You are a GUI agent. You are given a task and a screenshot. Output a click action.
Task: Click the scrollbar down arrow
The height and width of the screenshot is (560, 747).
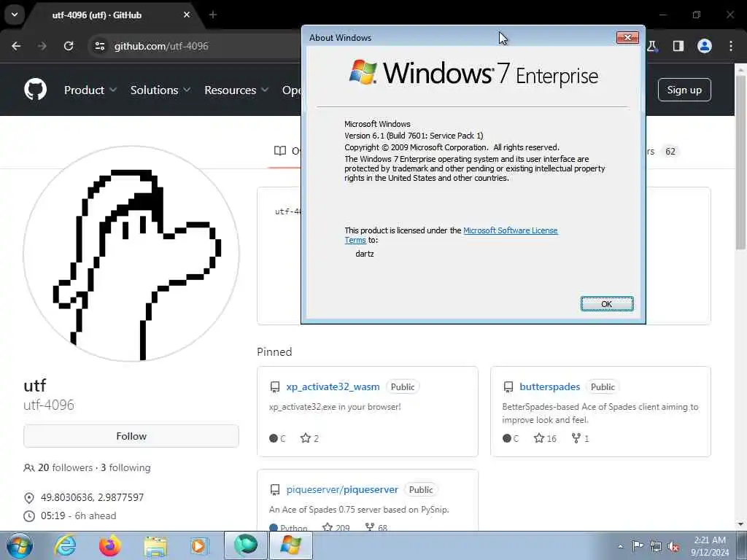(741, 524)
